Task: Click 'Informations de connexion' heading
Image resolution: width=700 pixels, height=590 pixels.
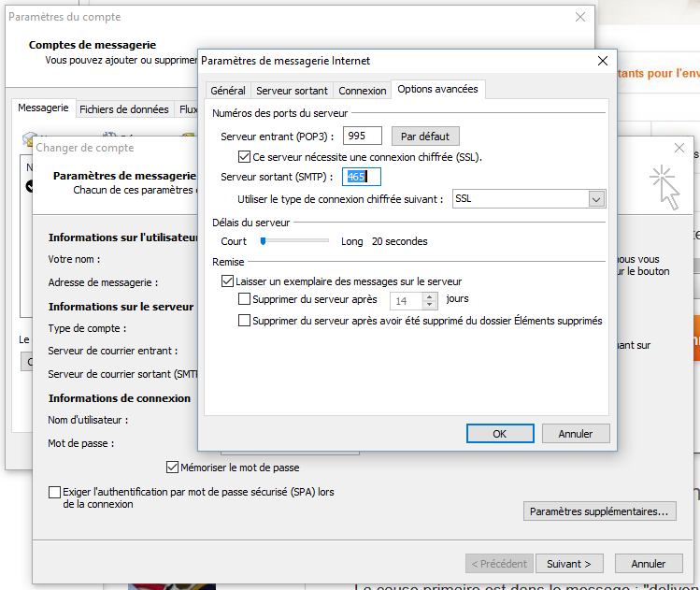Action: pyautogui.click(x=120, y=398)
